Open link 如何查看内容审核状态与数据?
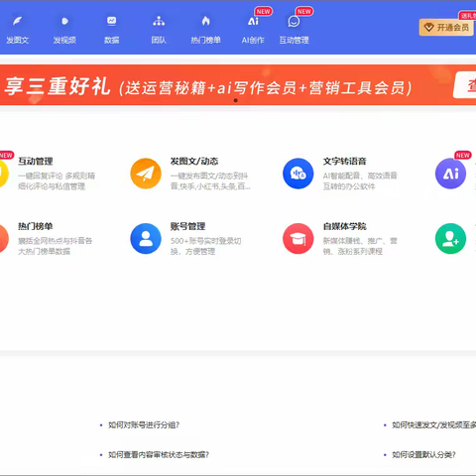476x476 pixels. pos(159,455)
